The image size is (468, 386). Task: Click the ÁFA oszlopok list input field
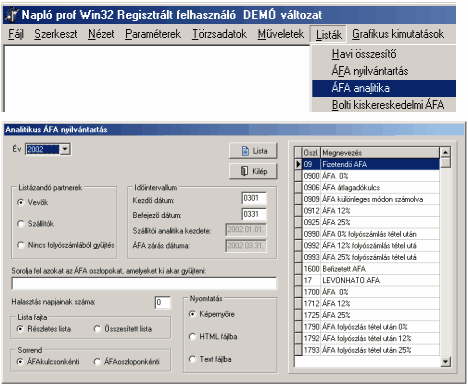[x=144, y=283]
